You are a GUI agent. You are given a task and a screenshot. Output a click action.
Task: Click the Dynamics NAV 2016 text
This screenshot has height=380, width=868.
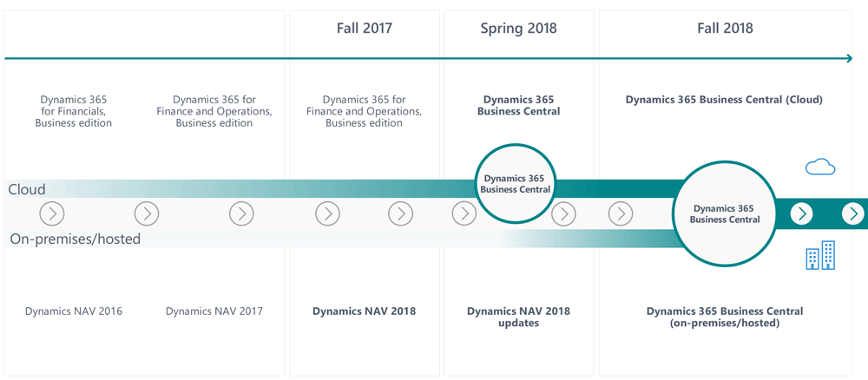tap(74, 311)
